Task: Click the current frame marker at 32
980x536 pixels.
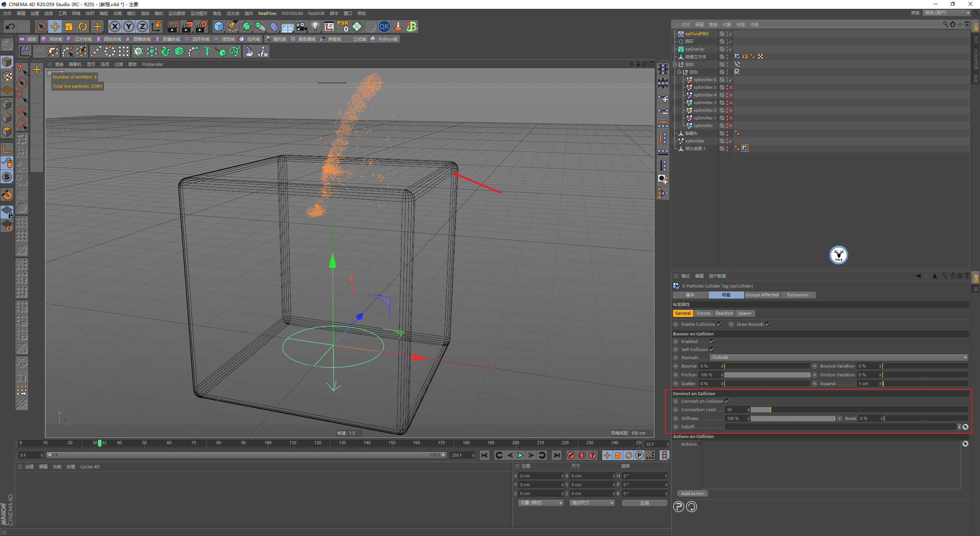Action: point(100,443)
